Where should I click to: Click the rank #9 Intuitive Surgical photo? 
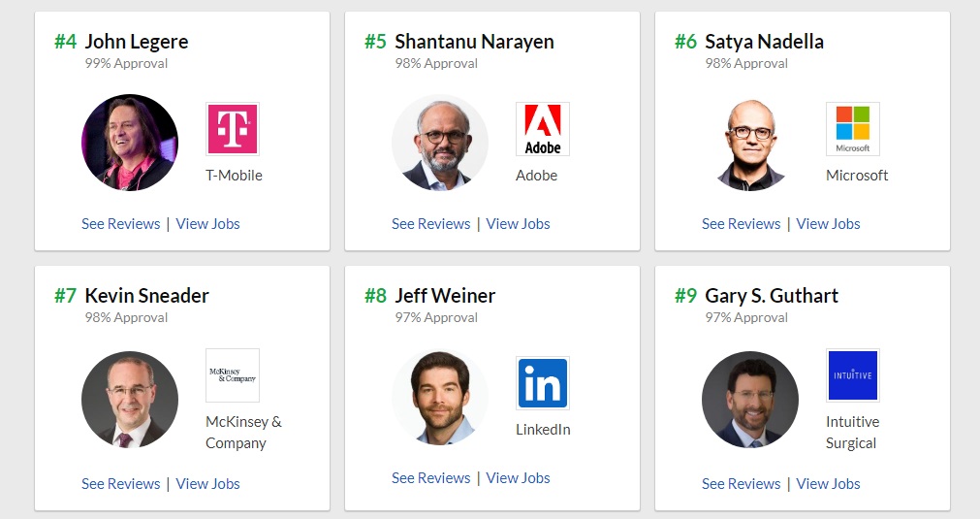[750, 399]
